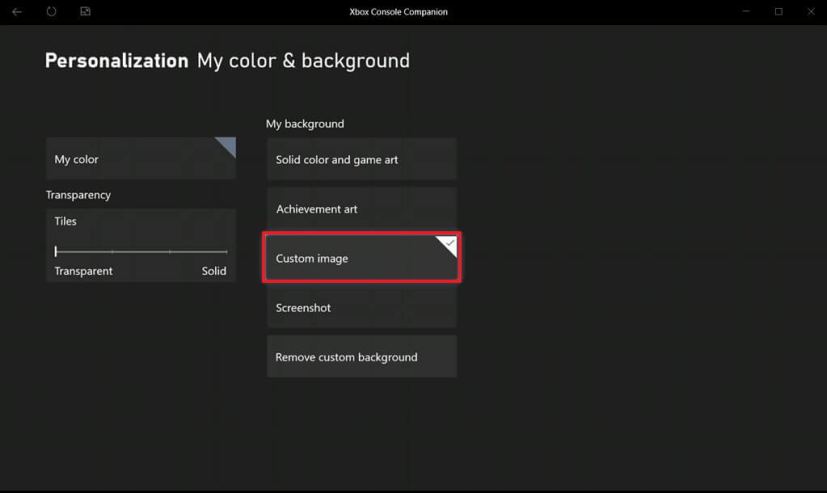827x493 pixels.
Task: Select the Custom image background option
Action: coord(362,258)
